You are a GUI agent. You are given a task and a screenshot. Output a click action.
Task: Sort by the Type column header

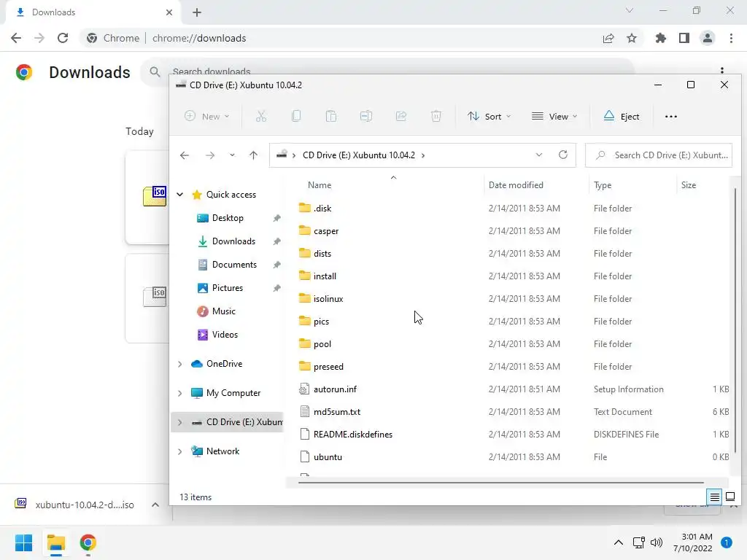click(603, 185)
